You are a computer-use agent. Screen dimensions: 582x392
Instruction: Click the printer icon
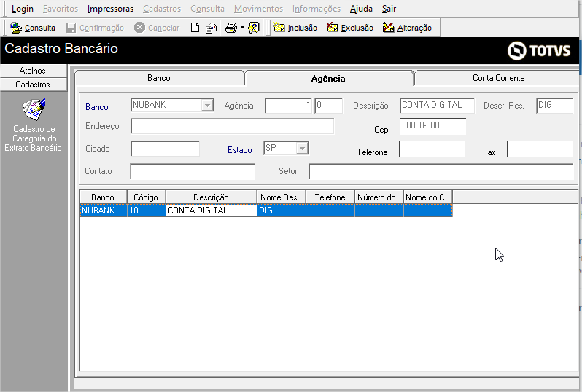(x=231, y=28)
